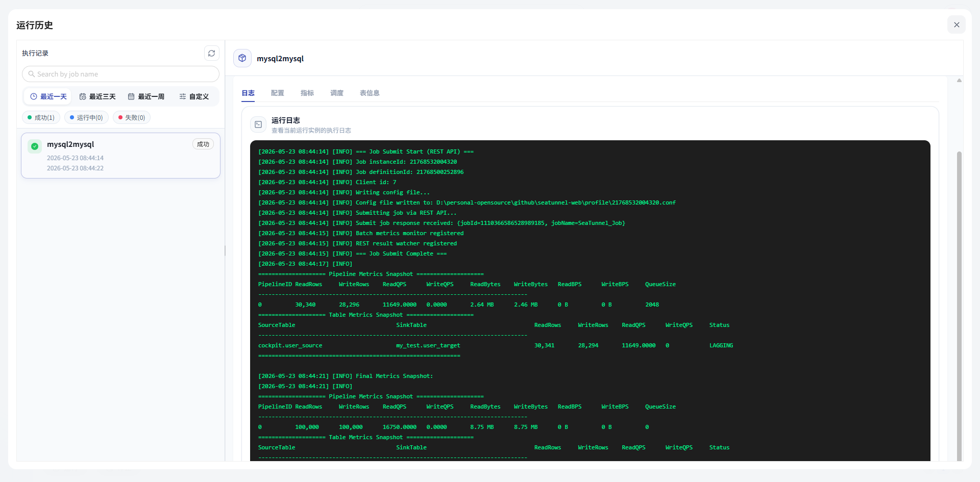Filter by 运行中(0) status
Viewport: 980px width, 482px height.
pyautogui.click(x=86, y=117)
